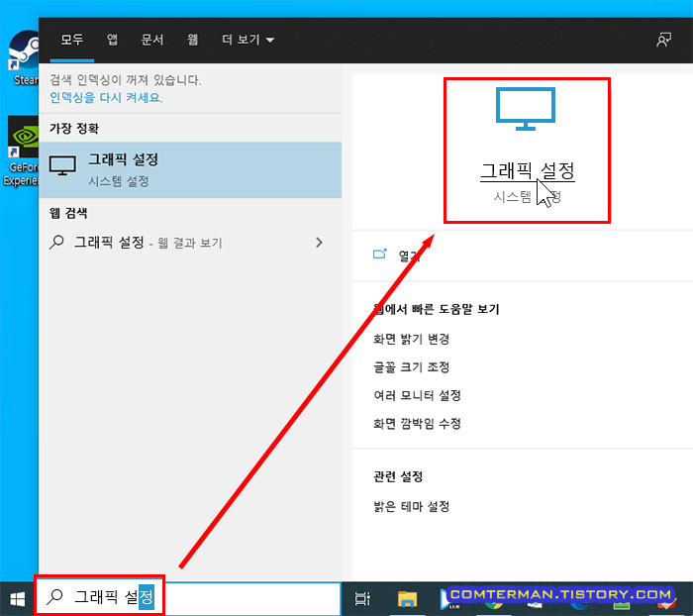Open 여러 모니터 설정 help link
693x616 pixels.
(x=417, y=395)
